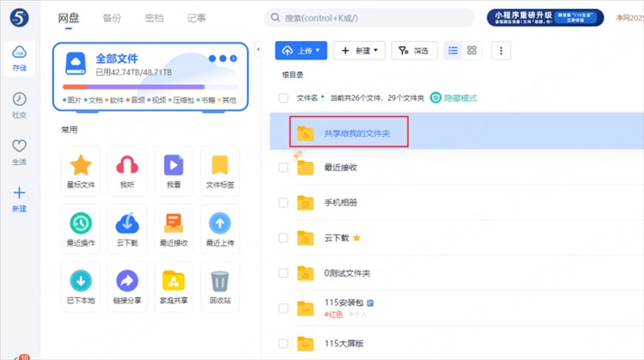Open 共享给我的文件夹 folder
The height and width of the screenshot is (360, 644).
tap(357, 133)
